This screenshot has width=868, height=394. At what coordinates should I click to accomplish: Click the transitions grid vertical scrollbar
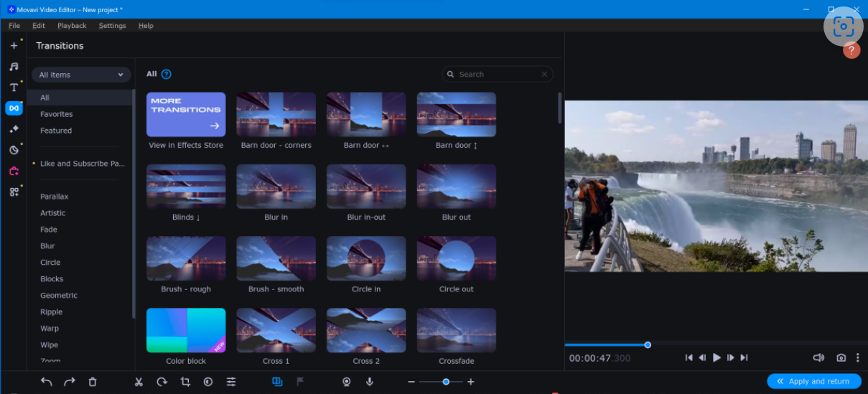560,108
